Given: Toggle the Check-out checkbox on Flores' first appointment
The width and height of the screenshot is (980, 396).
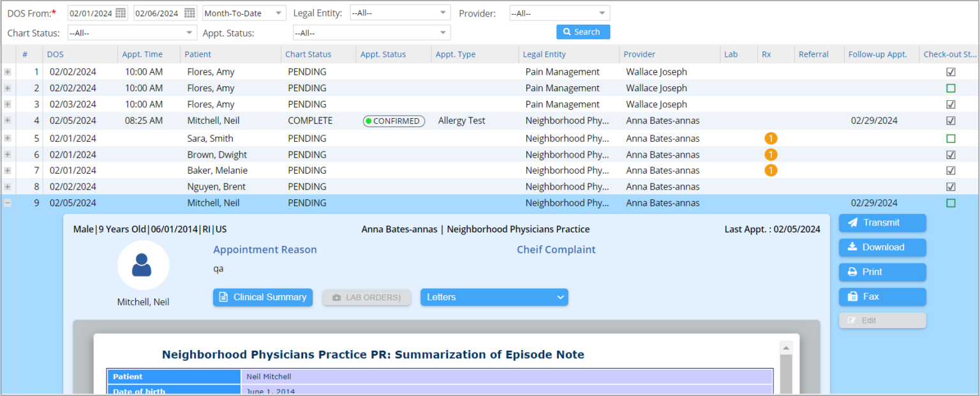Looking at the screenshot, I should tap(950, 72).
